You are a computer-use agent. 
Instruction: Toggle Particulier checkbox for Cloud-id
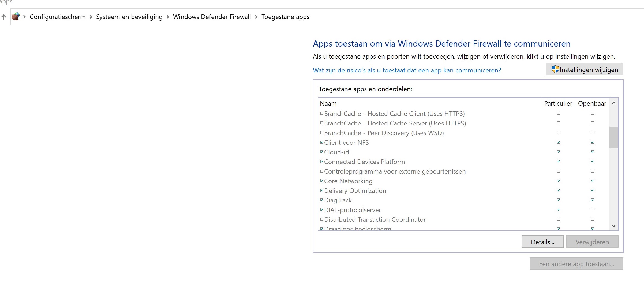click(x=559, y=152)
